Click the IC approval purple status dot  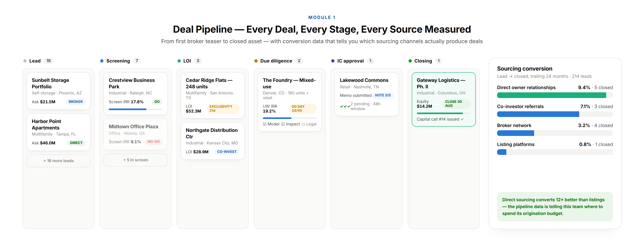(x=333, y=61)
